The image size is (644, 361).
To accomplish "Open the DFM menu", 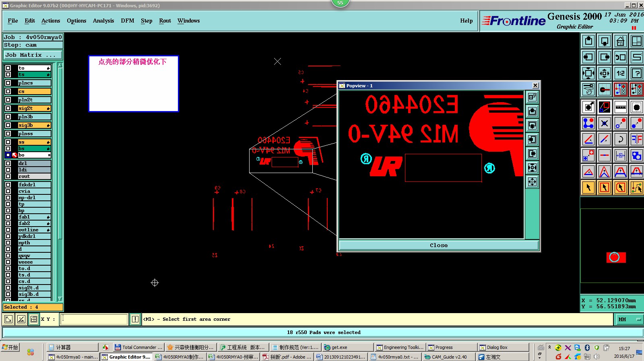I will click(x=128, y=21).
